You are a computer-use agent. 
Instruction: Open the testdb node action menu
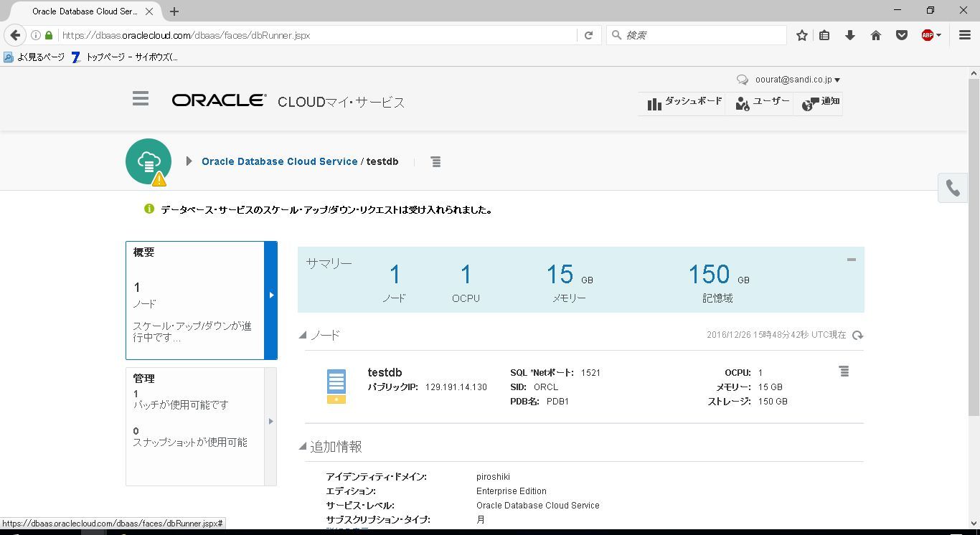[x=844, y=371]
